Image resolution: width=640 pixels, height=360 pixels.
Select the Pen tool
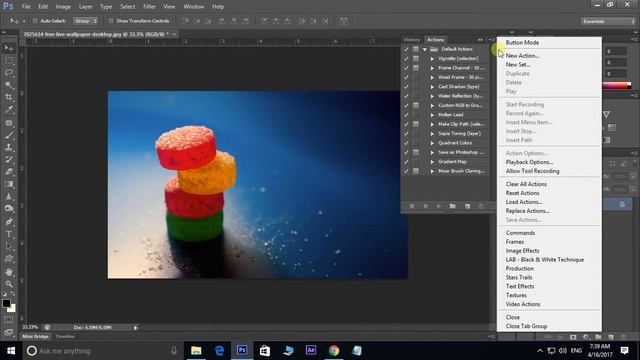tap(9, 222)
